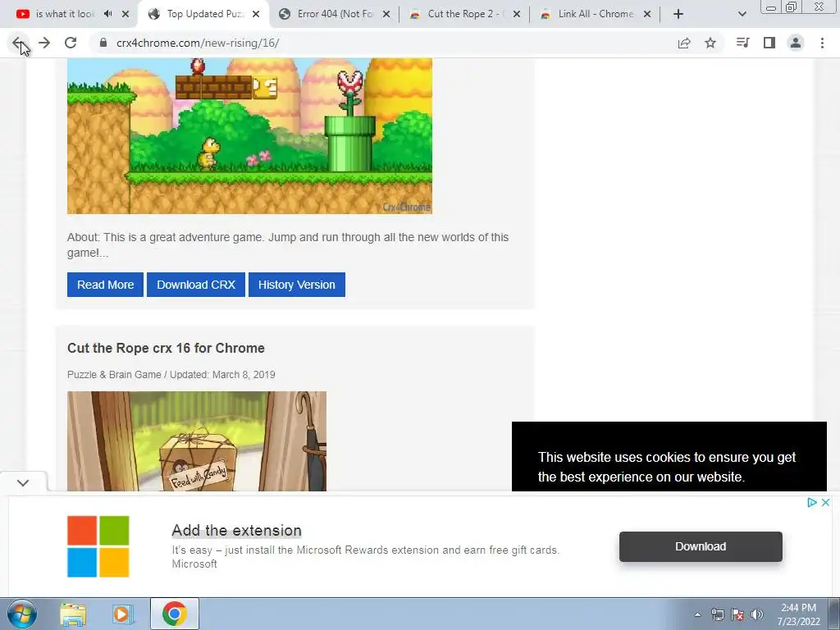The image size is (840, 630).
Task: Open the Chrome profile avatar
Action: tap(796, 43)
